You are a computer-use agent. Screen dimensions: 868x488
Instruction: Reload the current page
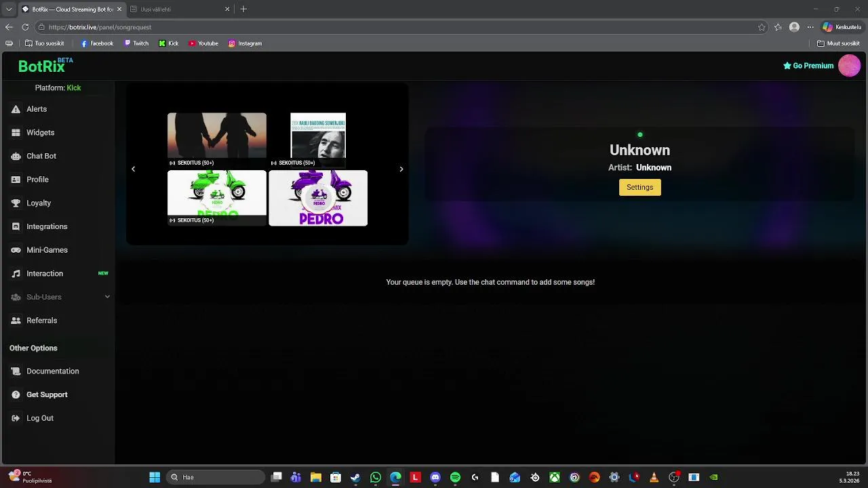[25, 27]
